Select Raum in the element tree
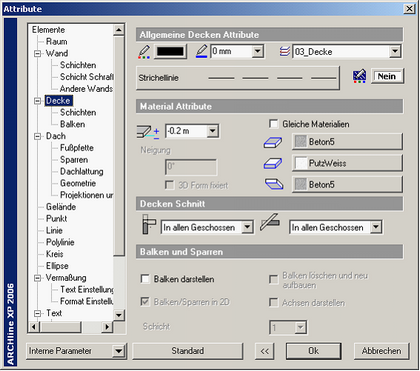This screenshot has width=420, height=371. pos(57,42)
